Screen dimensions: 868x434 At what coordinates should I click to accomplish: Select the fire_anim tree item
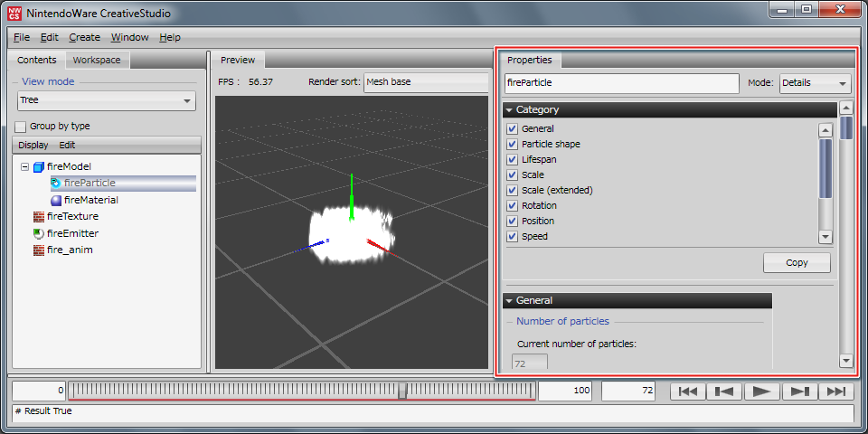click(x=70, y=250)
